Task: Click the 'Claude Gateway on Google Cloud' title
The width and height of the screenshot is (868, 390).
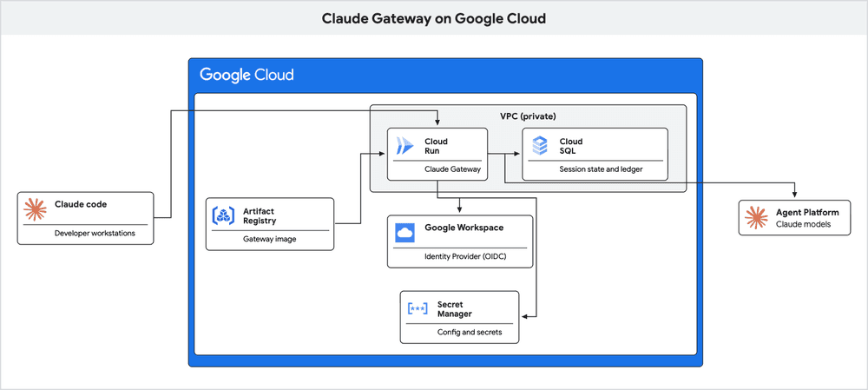Action: 434,18
